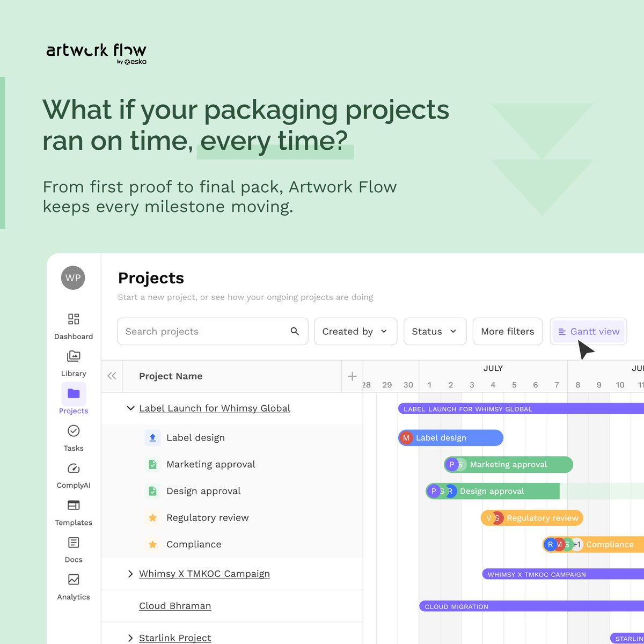Open the Templates section

click(74, 511)
